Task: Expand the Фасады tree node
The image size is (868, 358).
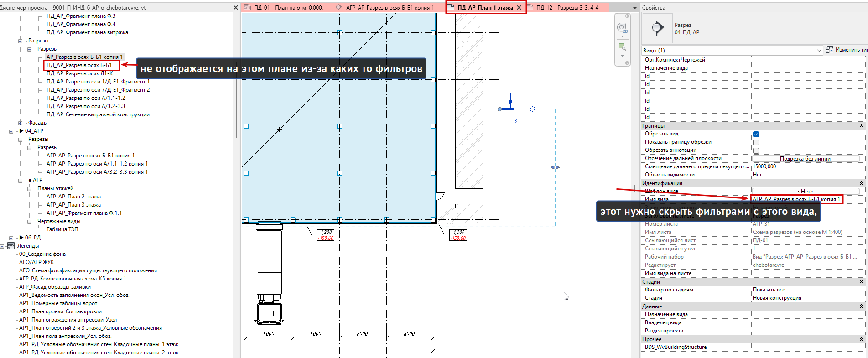Action: (x=21, y=123)
